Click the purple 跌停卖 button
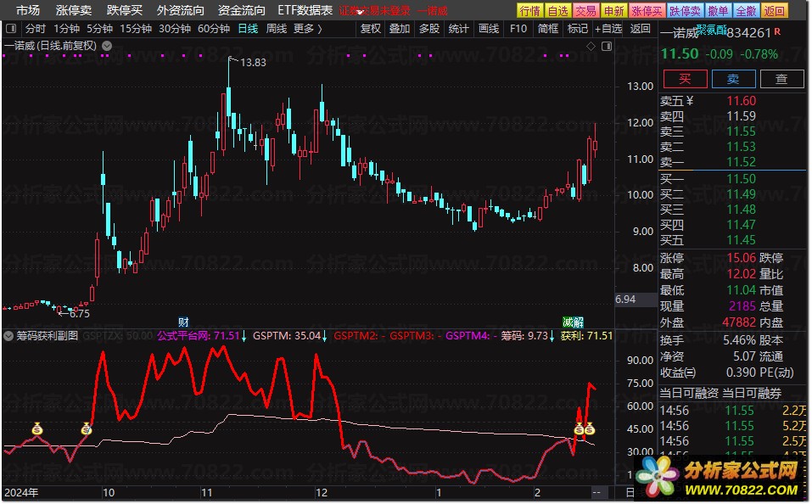812x504 pixels. coord(685,11)
